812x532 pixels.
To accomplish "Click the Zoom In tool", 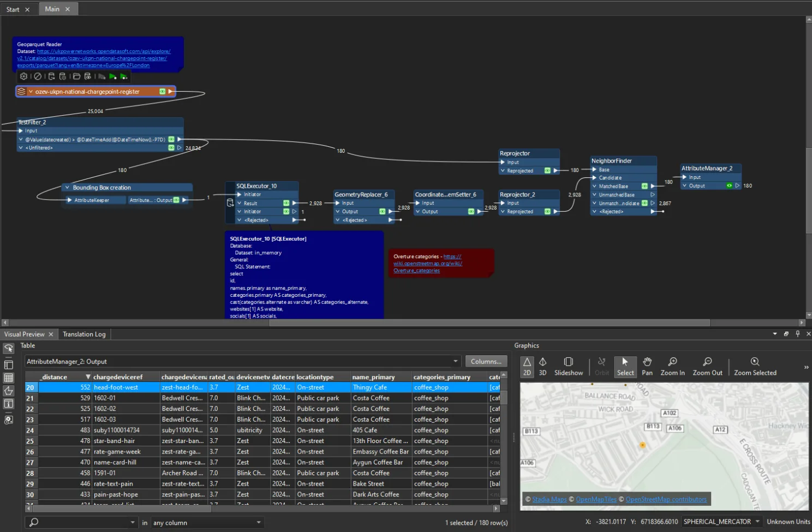I will click(672, 366).
